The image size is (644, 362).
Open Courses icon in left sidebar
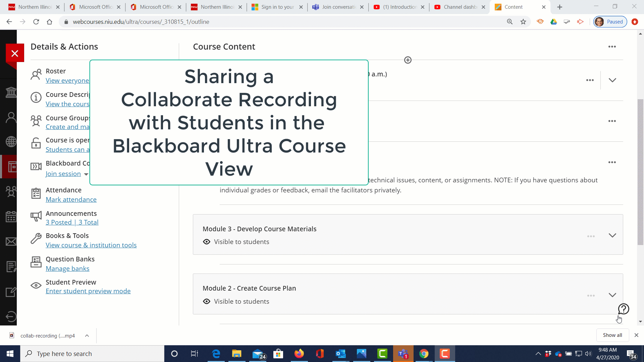pos(12,167)
